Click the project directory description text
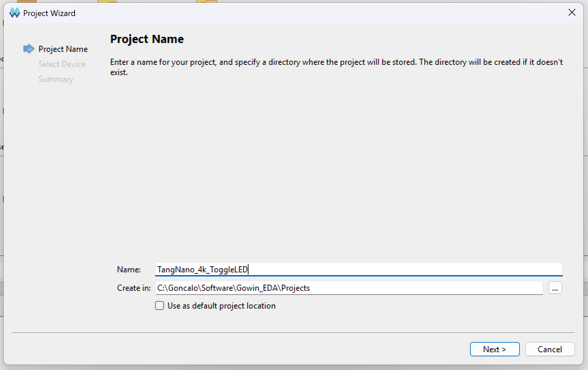 (x=336, y=67)
